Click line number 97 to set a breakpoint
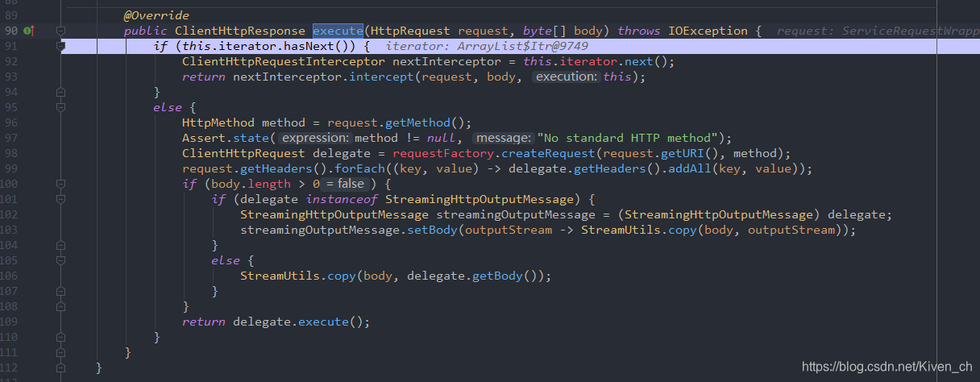This screenshot has width=980, height=382. point(10,138)
